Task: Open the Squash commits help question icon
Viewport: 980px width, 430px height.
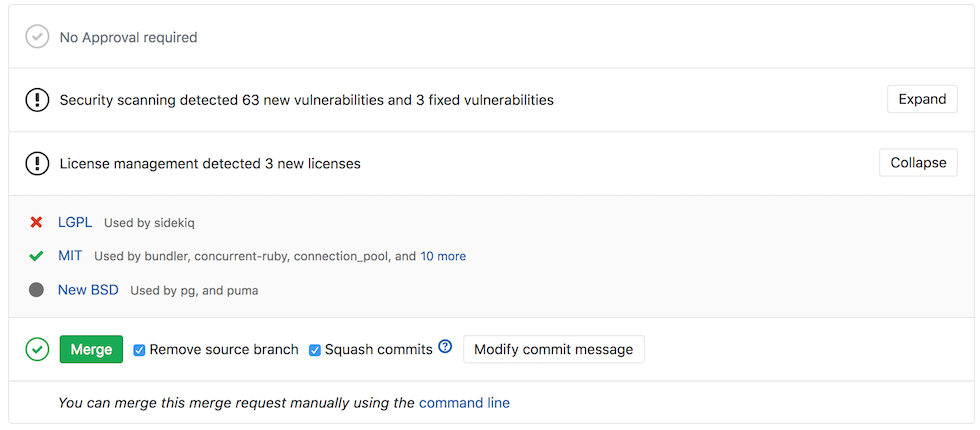Action: click(x=445, y=347)
